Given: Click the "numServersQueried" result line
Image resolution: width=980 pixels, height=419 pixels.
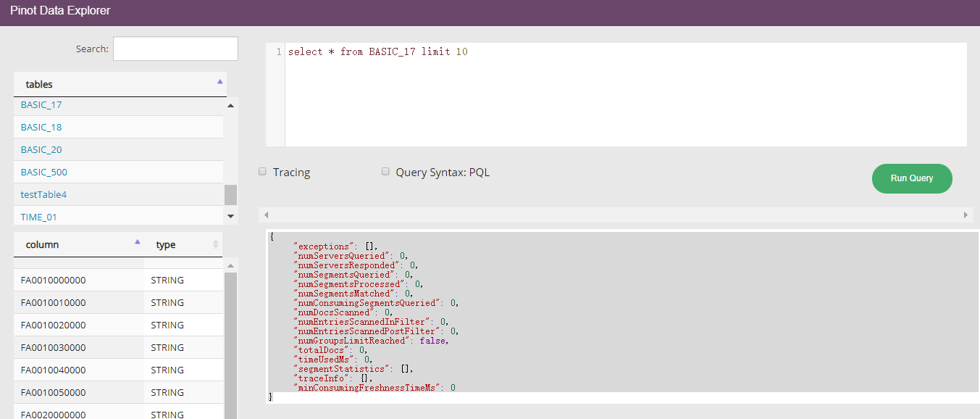Looking at the screenshot, I should pos(350,256).
